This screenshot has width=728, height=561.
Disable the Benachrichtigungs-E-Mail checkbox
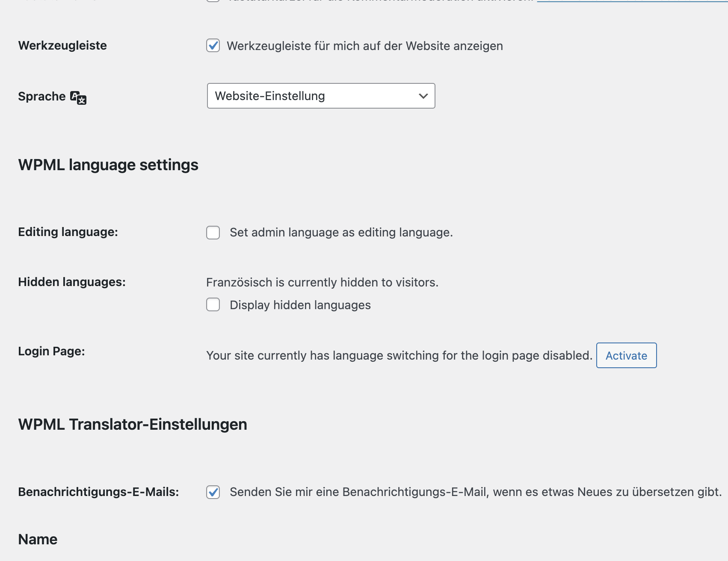click(x=213, y=492)
